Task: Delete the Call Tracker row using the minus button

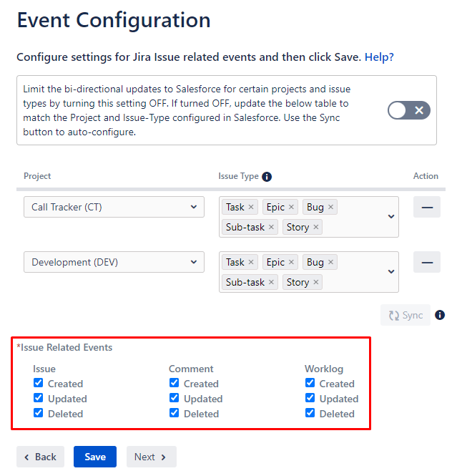Action: pyautogui.click(x=427, y=207)
